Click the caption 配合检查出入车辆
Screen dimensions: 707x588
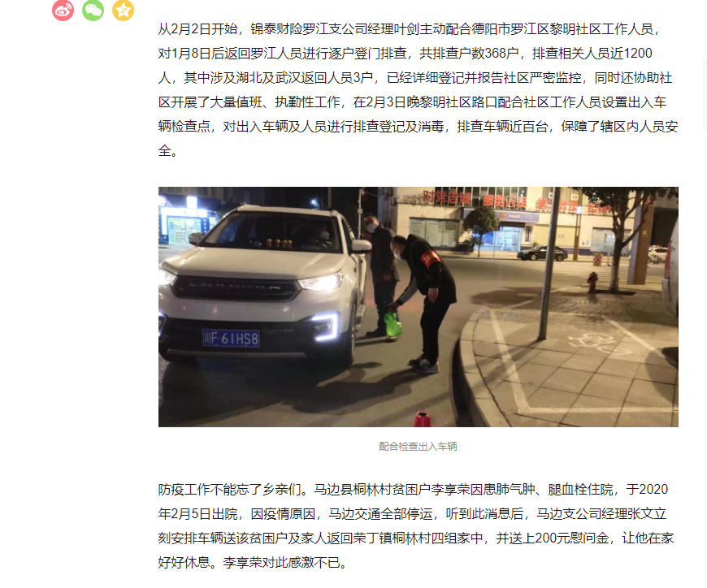pyautogui.click(x=418, y=447)
